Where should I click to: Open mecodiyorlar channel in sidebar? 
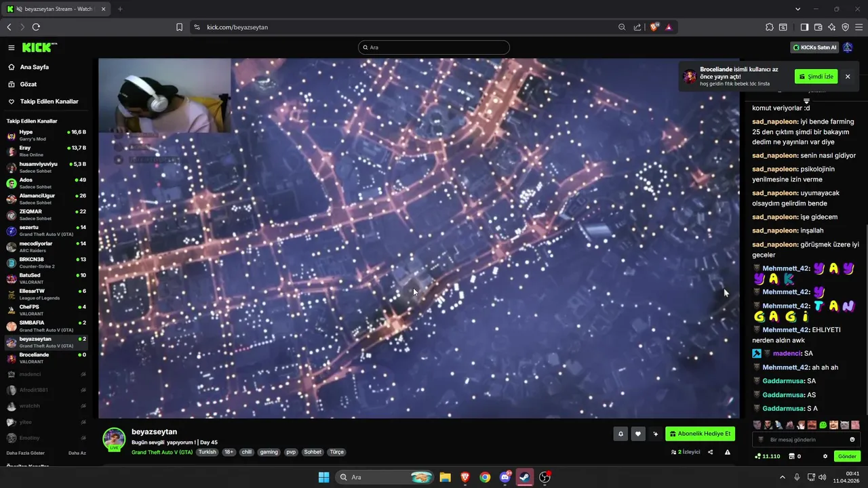(x=46, y=246)
